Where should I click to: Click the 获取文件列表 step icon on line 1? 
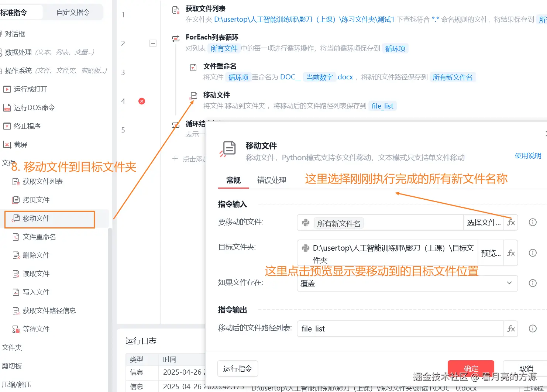click(176, 10)
